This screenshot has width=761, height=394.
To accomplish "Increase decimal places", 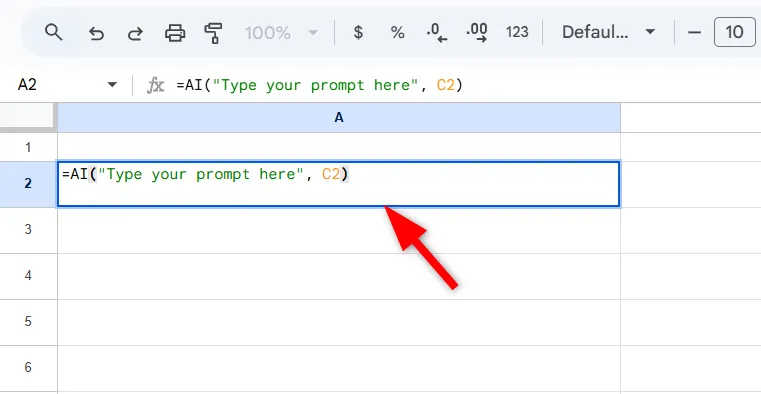I will [x=477, y=33].
